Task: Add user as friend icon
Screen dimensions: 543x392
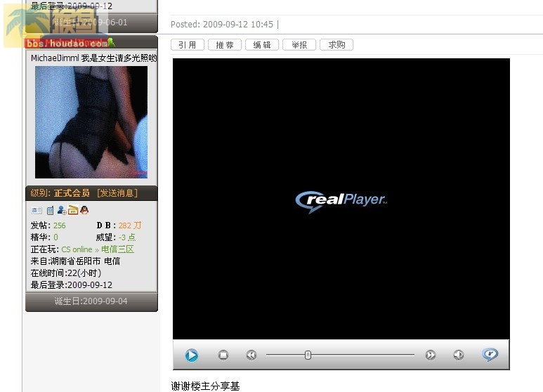Action: pyautogui.click(x=62, y=210)
